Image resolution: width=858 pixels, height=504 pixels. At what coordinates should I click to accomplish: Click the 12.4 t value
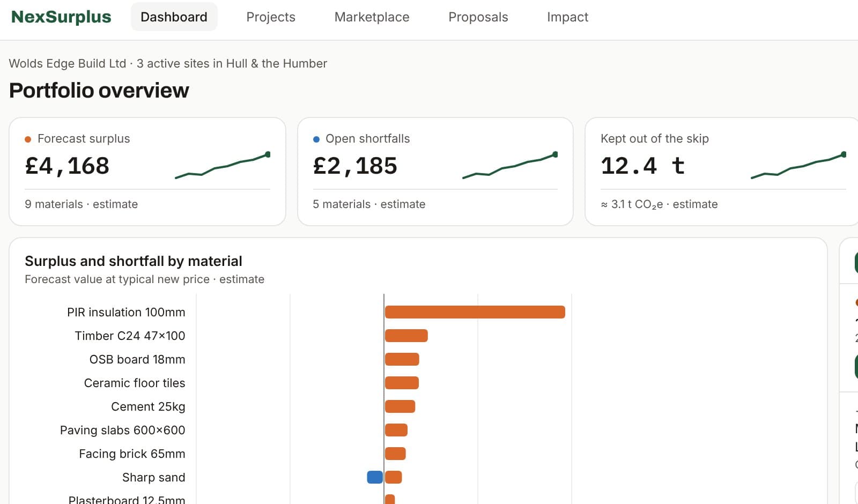[643, 166]
